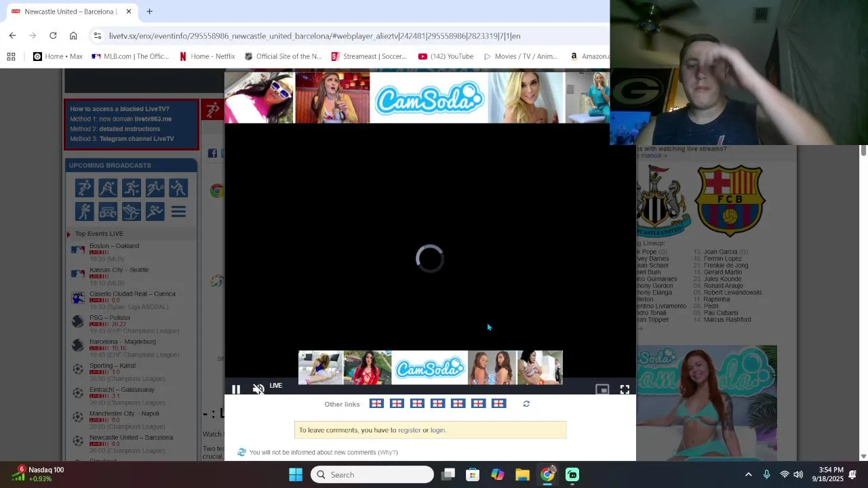Image resolution: width=868 pixels, height=488 pixels.
Task: Switch to the Newcastle United – Barcelona tab
Action: pos(70,12)
